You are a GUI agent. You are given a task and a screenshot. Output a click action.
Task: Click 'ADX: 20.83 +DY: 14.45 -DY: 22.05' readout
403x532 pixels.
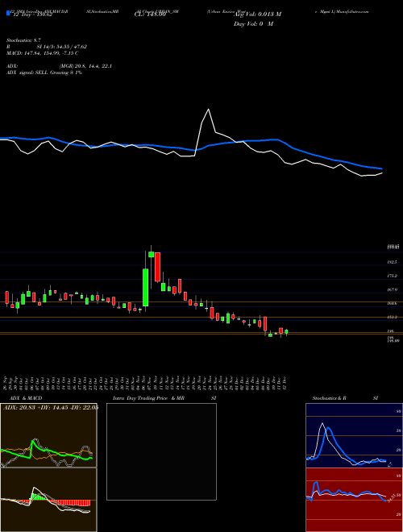point(51,408)
